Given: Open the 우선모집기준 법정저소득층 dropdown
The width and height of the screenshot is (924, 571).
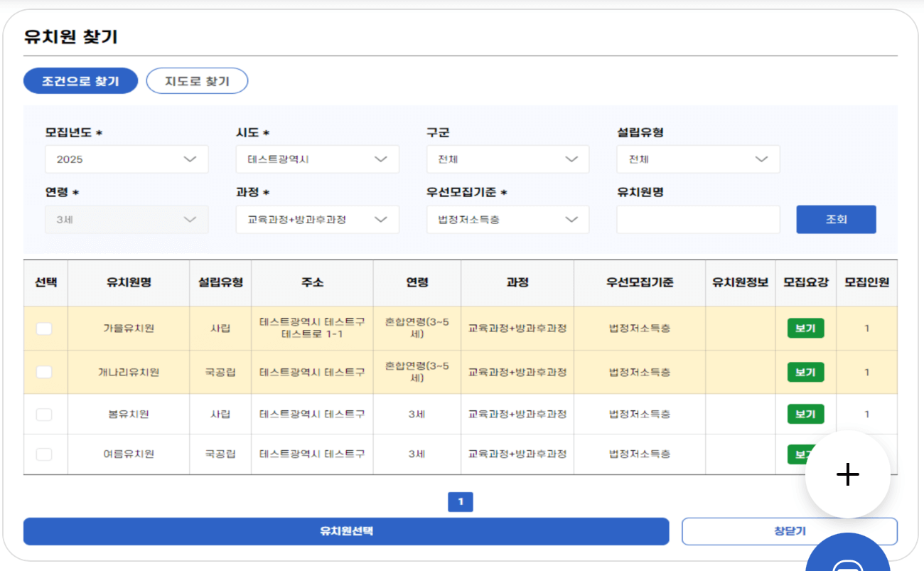Looking at the screenshot, I should tap(507, 220).
